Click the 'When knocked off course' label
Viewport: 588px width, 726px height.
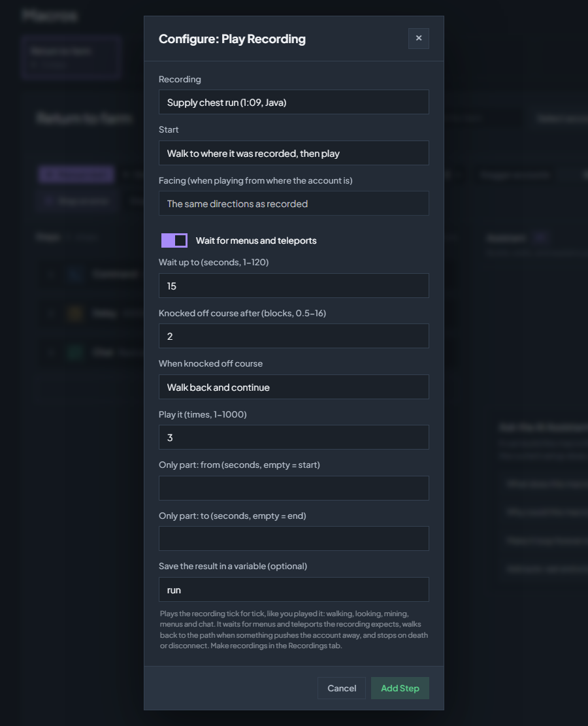210,363
